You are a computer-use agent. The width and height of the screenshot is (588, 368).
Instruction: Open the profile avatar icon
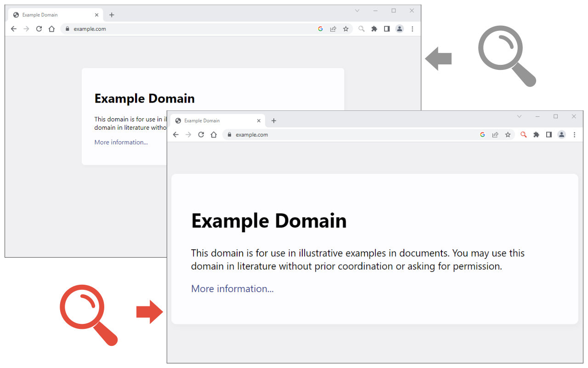[x=561, y=134]
